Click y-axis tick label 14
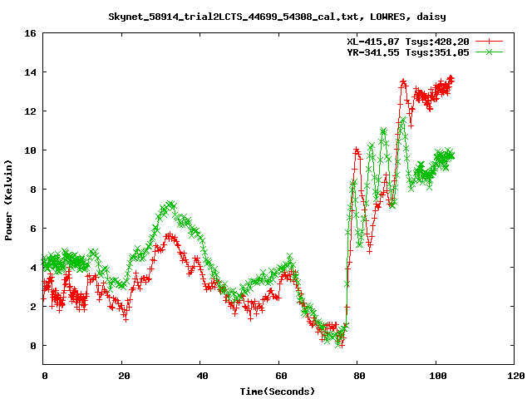 tap(30, 72)
